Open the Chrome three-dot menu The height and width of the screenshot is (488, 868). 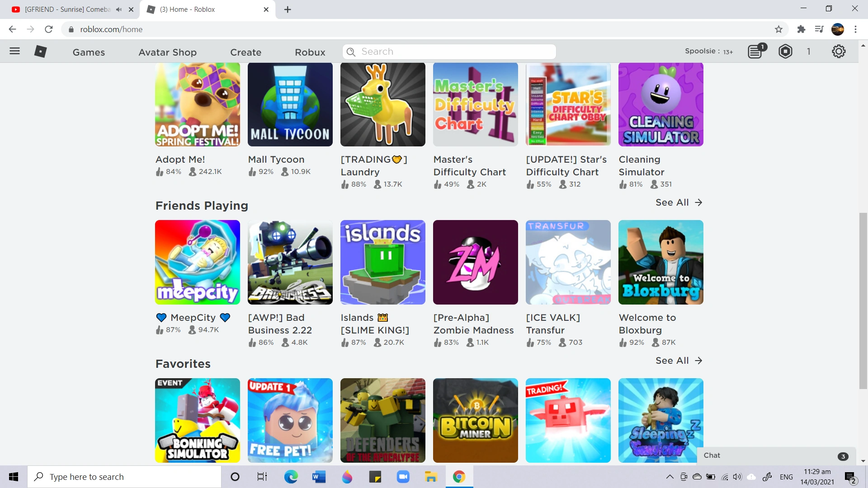click(855, 29)
